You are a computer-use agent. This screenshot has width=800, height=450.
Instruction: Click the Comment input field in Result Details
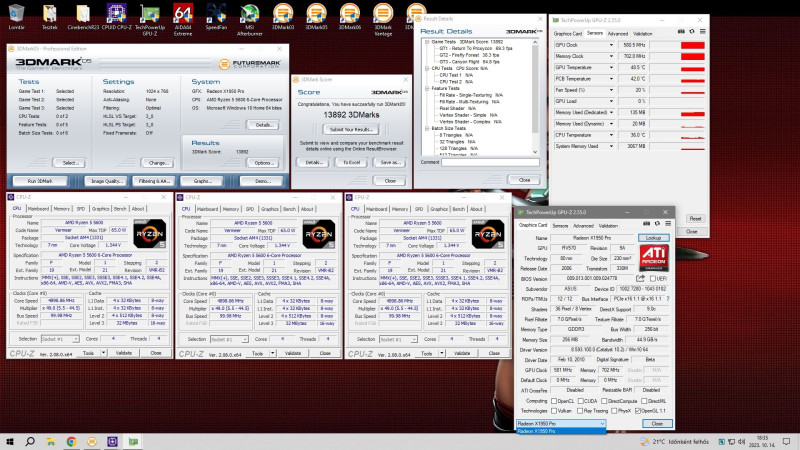pyautogui.click(x=490, y=162)
